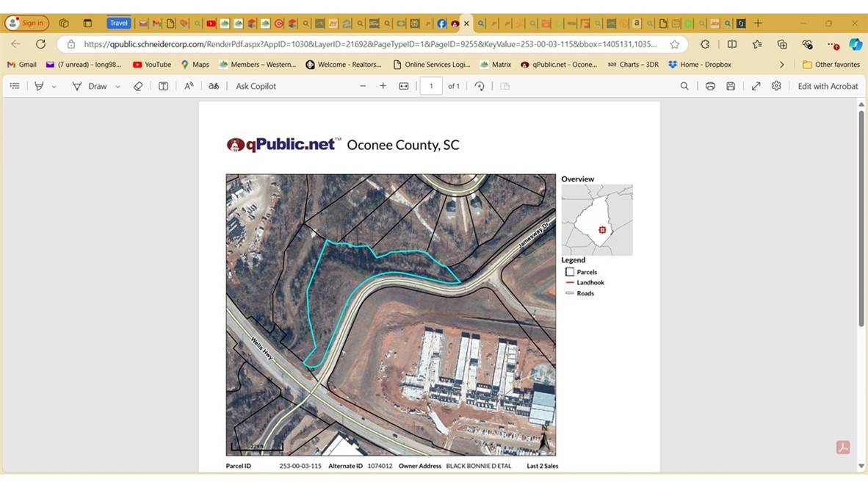Zoom out the PDF with minus
Screen dimensions: 868x488
point(364,86)
